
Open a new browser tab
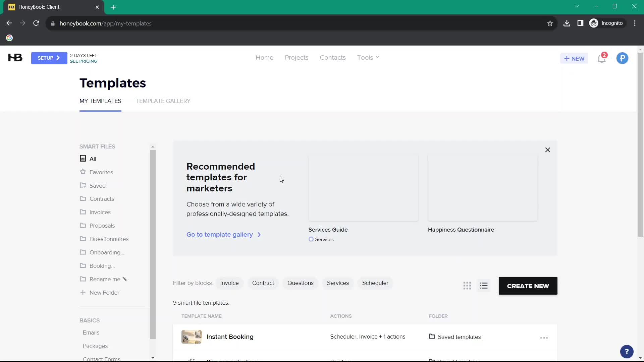(113, 7)
